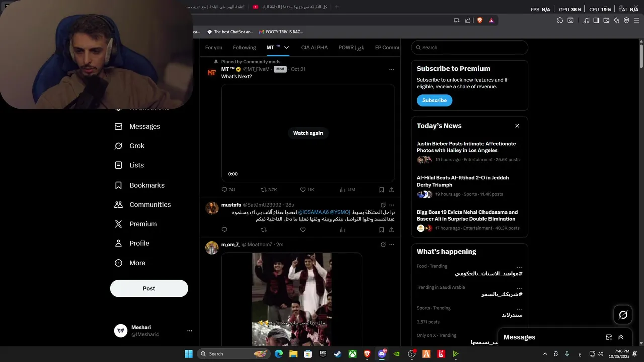Ask Grok about mustafa's post
Image resolution: width=644 pixels, height=362 pixels.
[383, 205]
